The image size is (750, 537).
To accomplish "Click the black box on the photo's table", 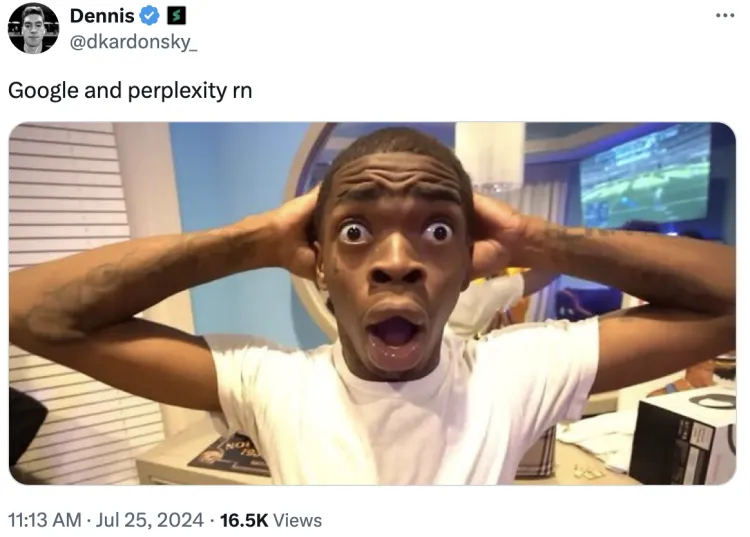I will click(x=683, y=438).
